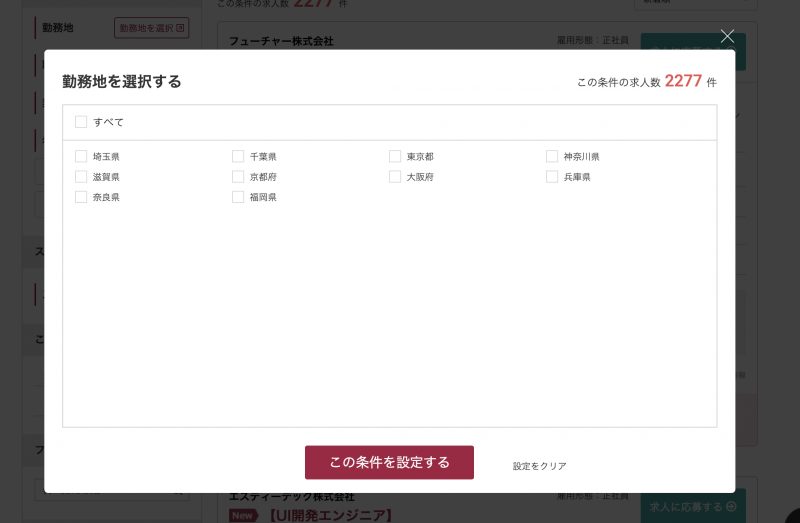Image resolution: width=800 pixels, height=523 pixels.
Task: Check the すべて checkbox
Action: click(81, 122)
